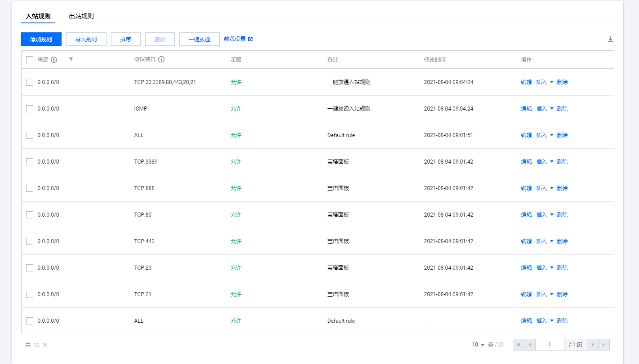Click 编辑 for the TCP:3389 rule
Screen dimensions: 639x364
526,162
